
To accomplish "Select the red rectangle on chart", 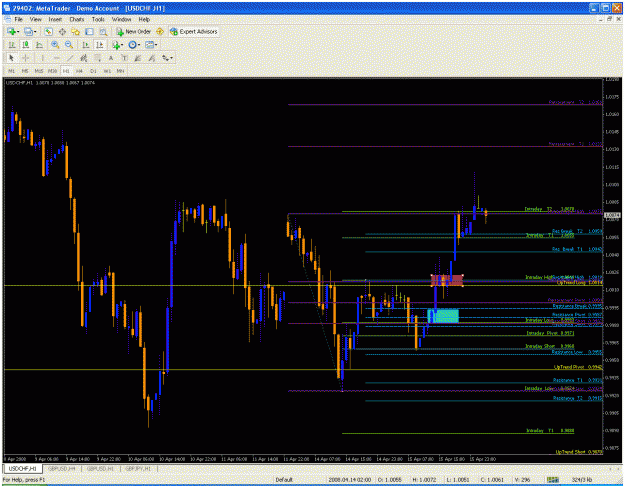I will [447, 280].
